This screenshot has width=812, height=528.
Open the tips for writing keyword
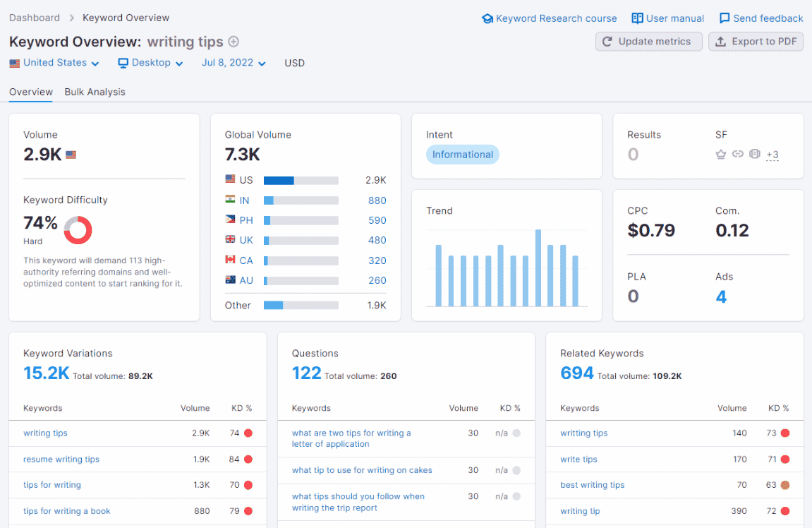tap(51, 485)
